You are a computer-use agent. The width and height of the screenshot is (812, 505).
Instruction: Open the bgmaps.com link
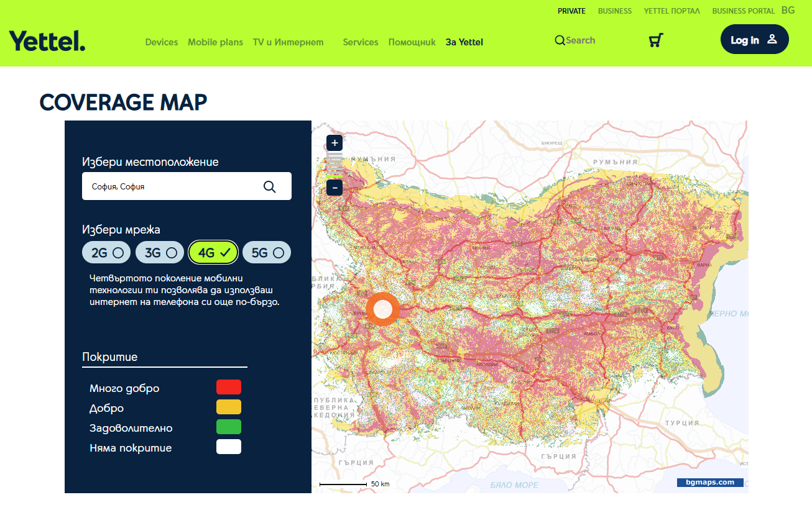click(710, 482)
